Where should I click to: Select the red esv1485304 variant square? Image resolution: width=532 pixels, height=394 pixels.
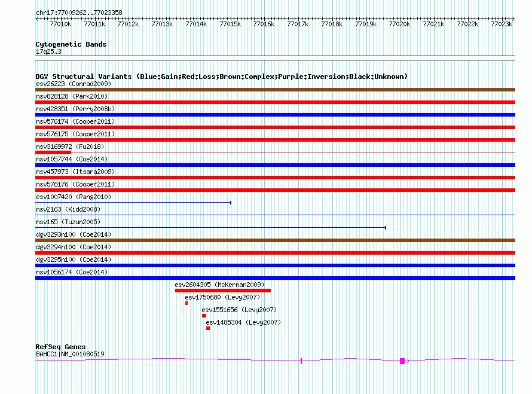click(x=208, y=328)
